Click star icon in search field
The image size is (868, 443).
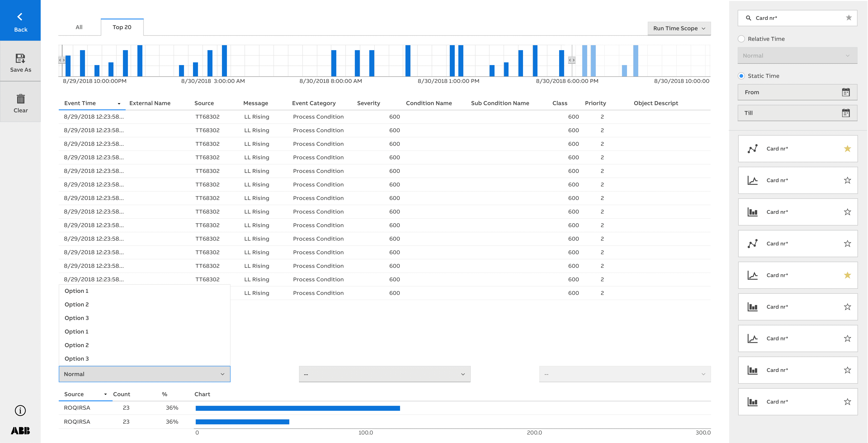point(848,18)
